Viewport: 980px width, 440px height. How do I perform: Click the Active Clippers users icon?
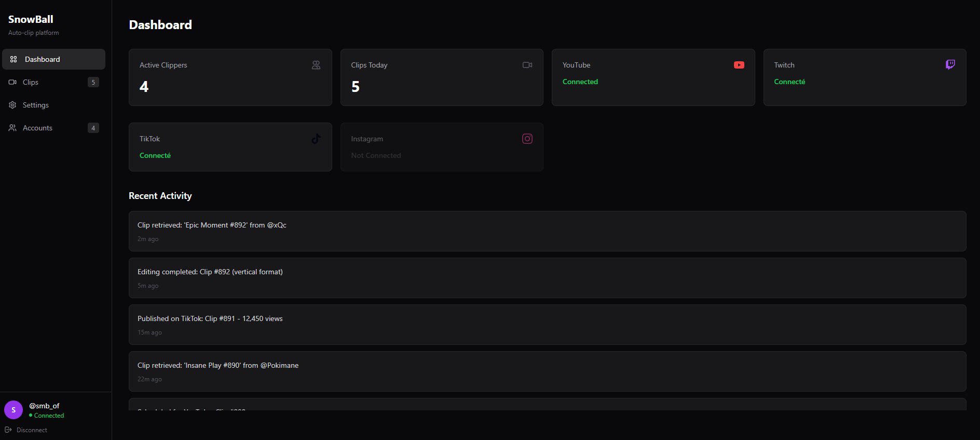click(x=316, y=65)
